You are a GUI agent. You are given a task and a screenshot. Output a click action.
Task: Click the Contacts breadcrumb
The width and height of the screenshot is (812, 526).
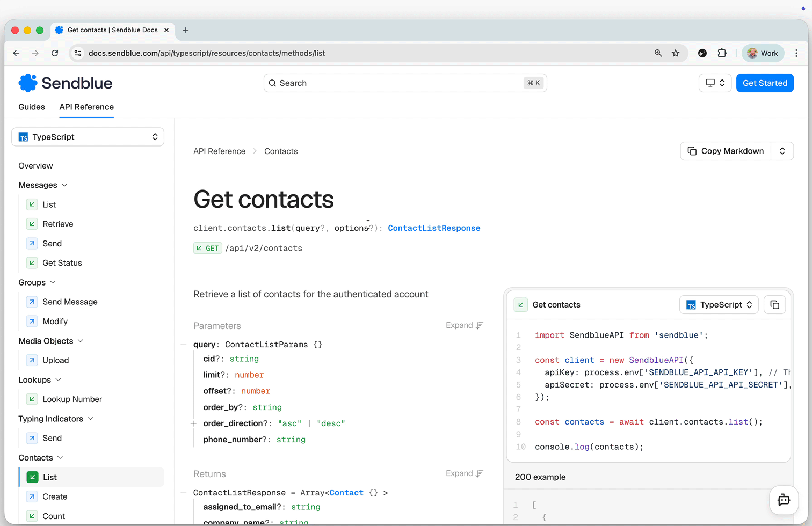point(281,151)
